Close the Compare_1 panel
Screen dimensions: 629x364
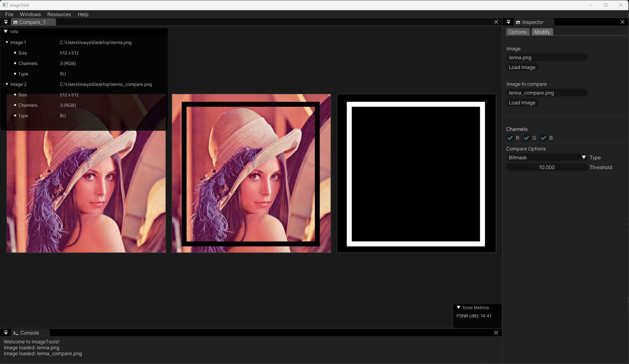point(496,22)
